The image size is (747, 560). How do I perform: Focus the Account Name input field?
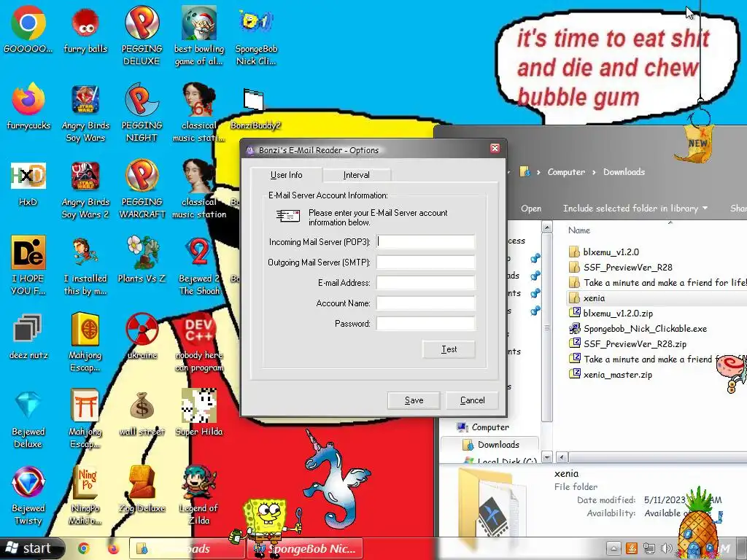pyautogui.click(x=426, y=303)
